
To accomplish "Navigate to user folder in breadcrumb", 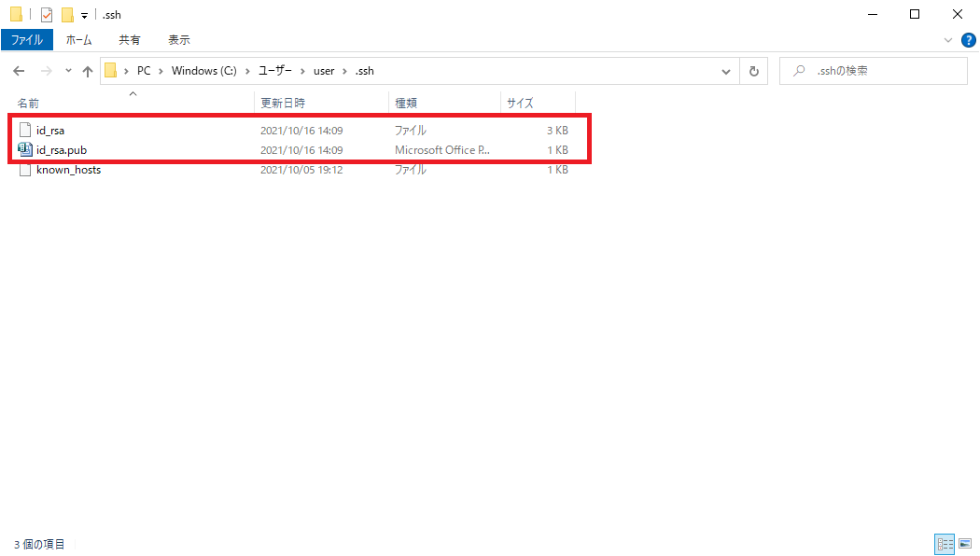I will (323, 71).
